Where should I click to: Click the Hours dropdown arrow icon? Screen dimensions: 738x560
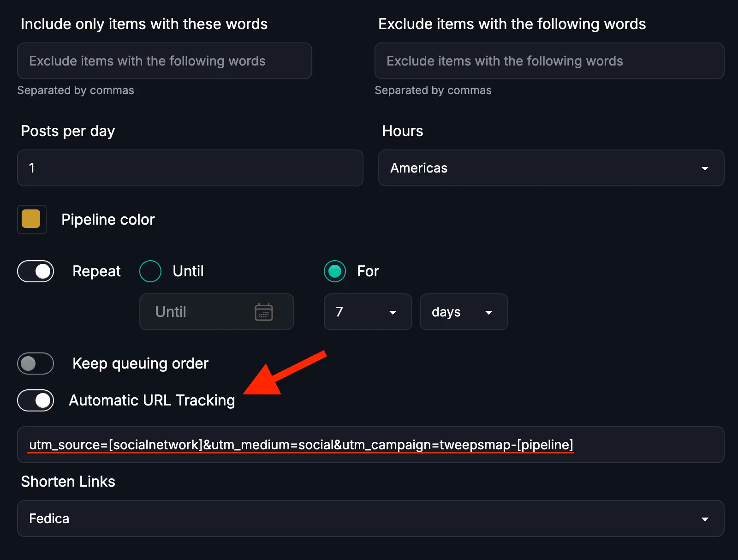click(x=705, y=168)
